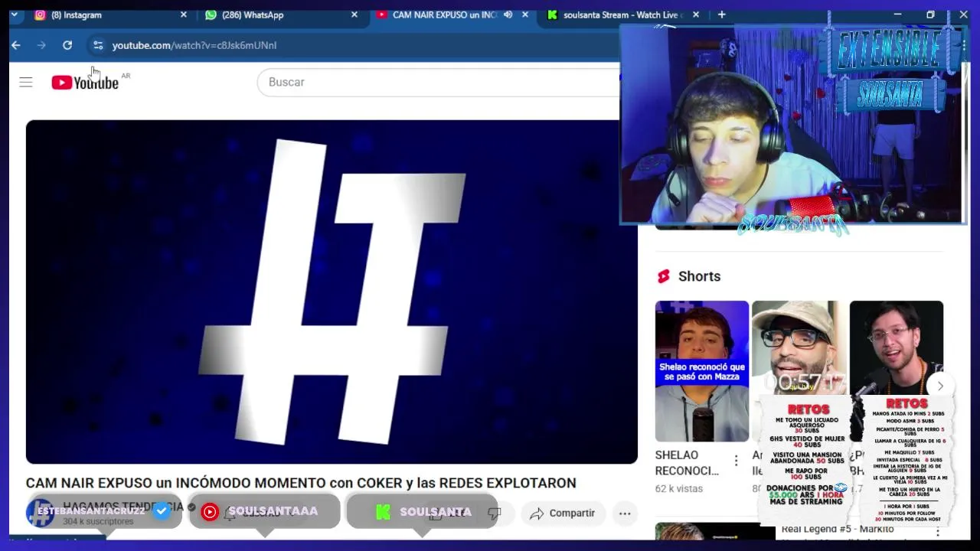Go back with the browser back arrow

[x=16, y=45]
